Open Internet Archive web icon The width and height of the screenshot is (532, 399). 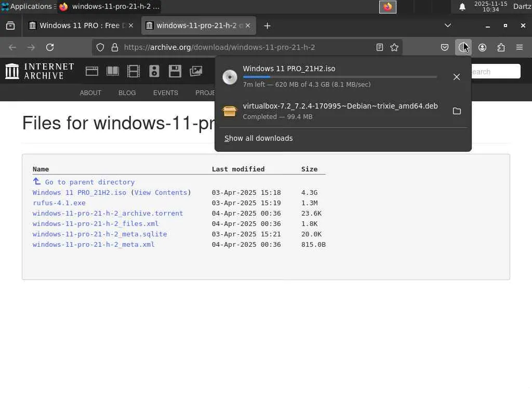[x=92, y=71]
